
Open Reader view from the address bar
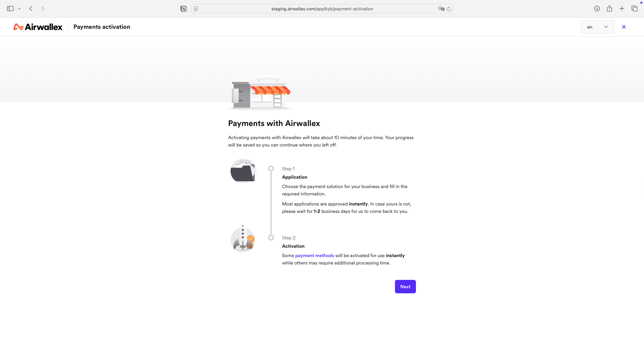click(x=196, y=9)
